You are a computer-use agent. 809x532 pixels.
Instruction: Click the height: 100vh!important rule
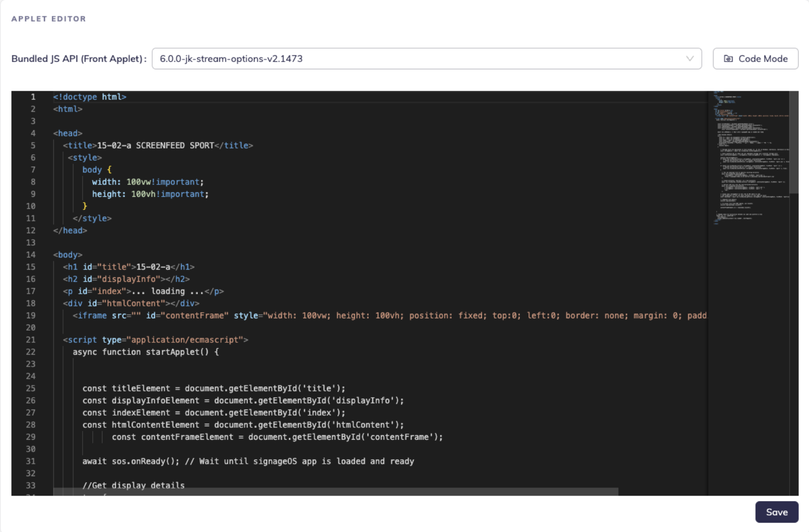point(150,194)
